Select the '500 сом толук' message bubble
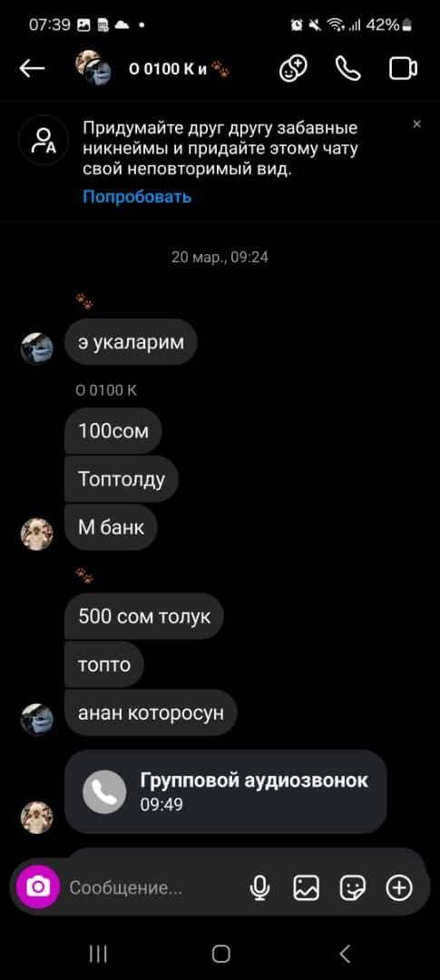 click(x=144, y=616)
